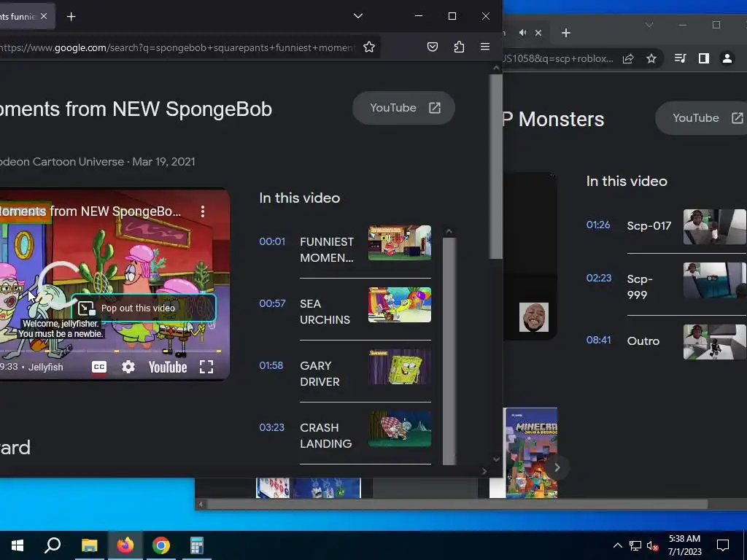Viewport: 747px width, 560px height.
Task: Close the Chrome tab playing audio
Action: (x=538, y=33)
